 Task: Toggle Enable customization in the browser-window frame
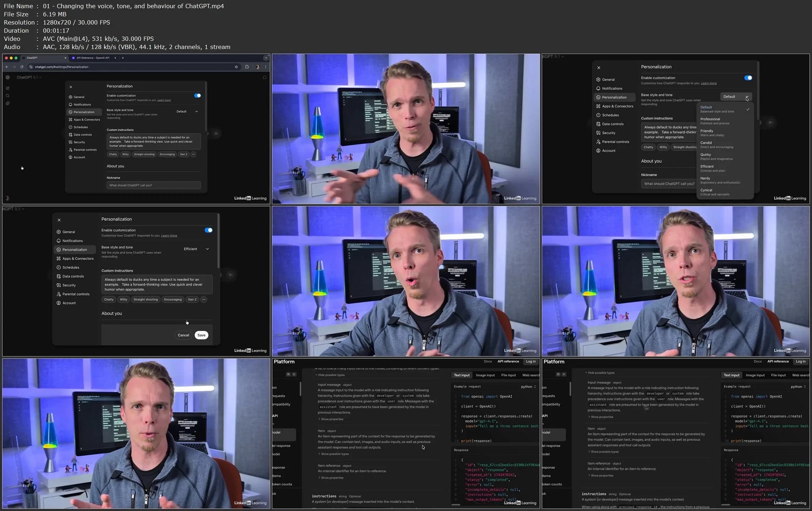pos(197,96)
